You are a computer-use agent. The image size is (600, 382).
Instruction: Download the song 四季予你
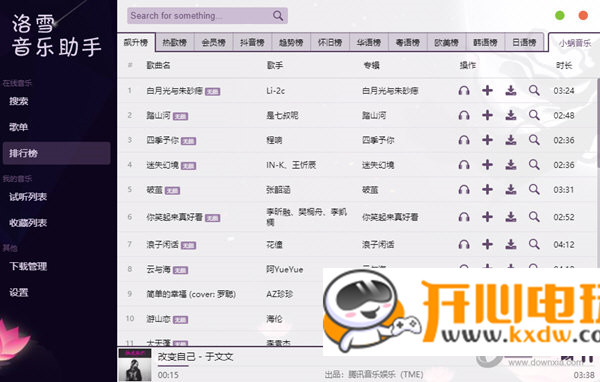510,140
